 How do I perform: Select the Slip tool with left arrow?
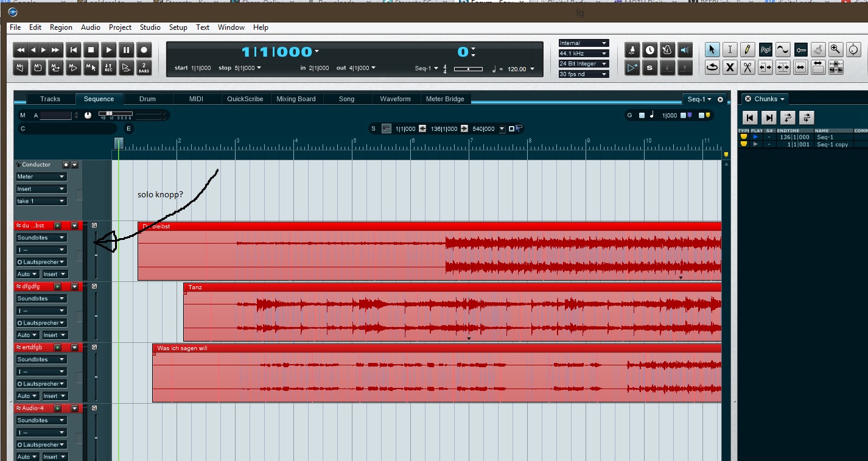click(800, 50)
